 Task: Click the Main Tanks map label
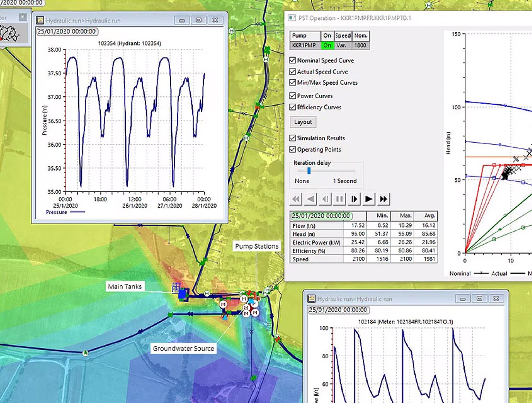(125, 287)
